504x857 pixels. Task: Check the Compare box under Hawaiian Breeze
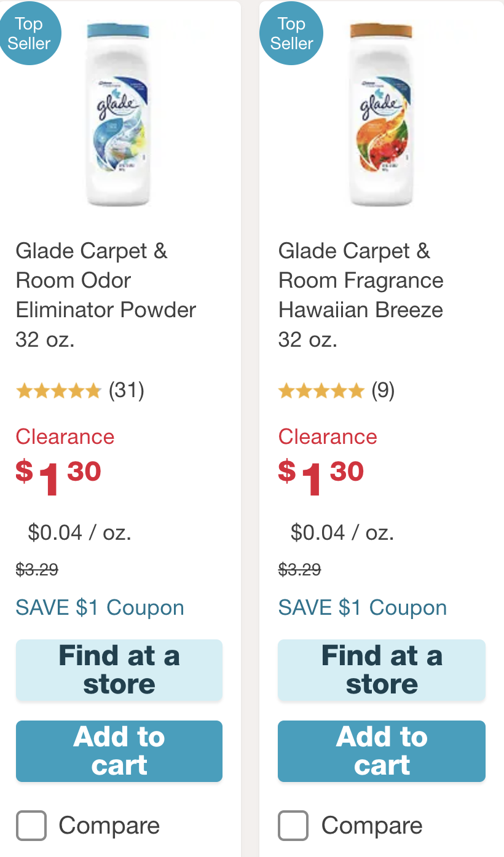click(293, 826)
